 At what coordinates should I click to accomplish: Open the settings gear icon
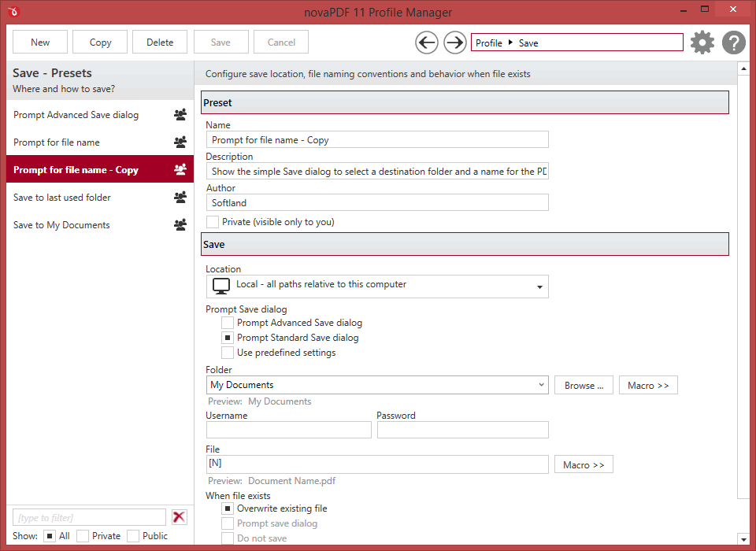pos(702,43)
